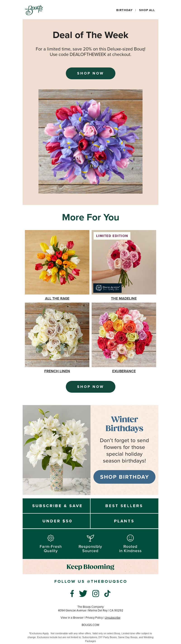Open the Shop All menu item

click(147, 10)
